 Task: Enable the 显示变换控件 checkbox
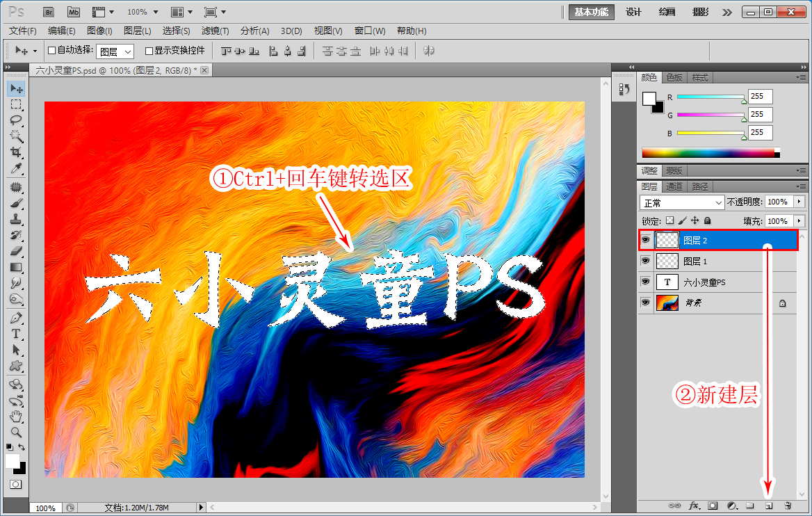[x=149, y=51]
